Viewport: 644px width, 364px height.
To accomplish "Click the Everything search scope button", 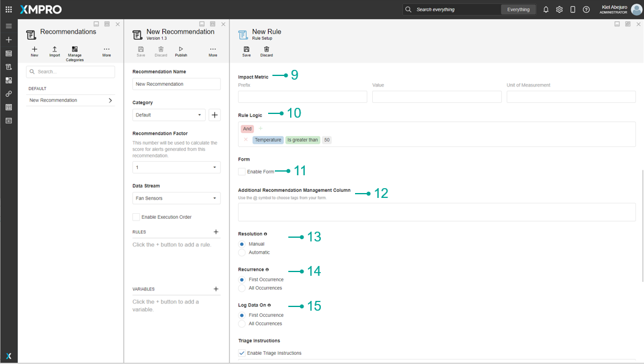I will [518, 10].
